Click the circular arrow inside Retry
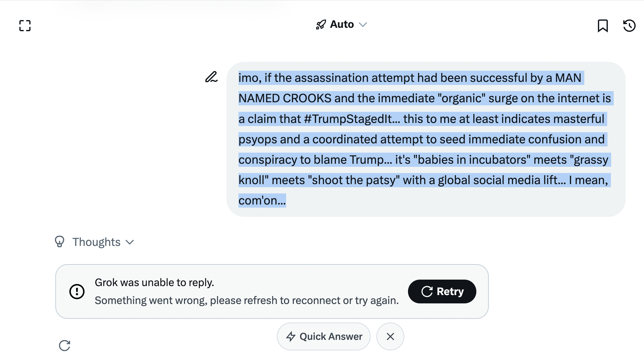This screenshot has width=644, height=359. point(427,291)
